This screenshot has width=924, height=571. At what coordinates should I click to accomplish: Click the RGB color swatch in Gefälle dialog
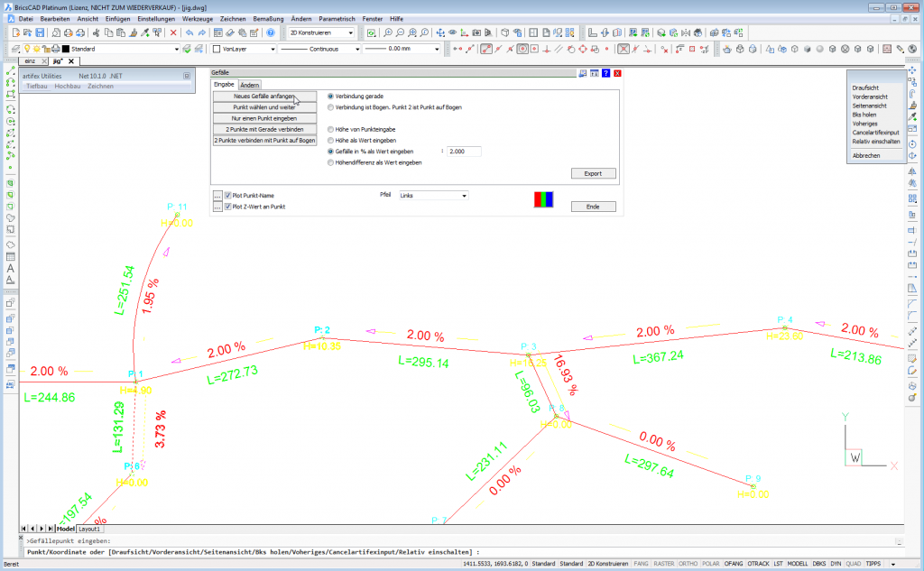542,200
